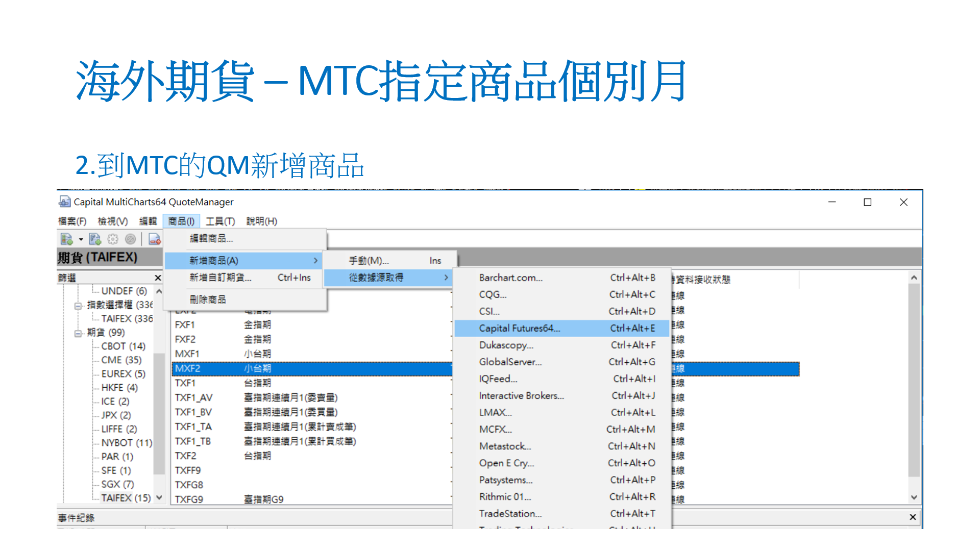Close the 事件紀錄 event log panel
Screen dimensions: 980x551
913,517
